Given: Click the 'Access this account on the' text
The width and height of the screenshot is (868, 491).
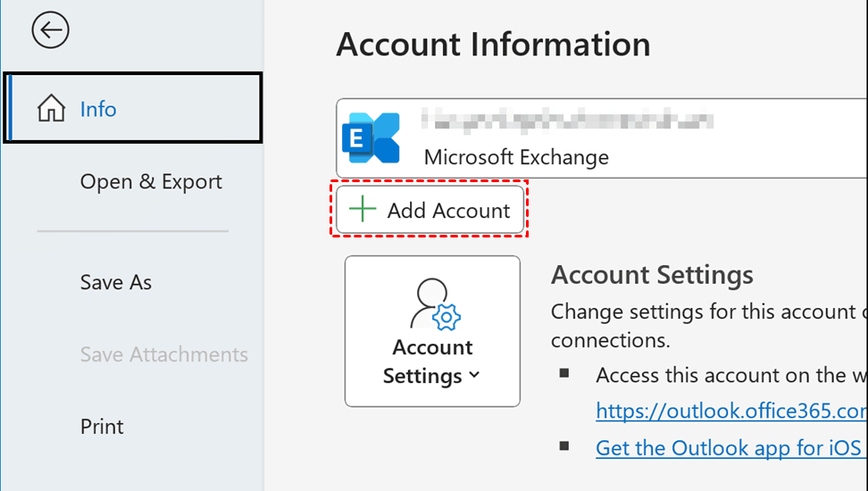Looking at the screenshot, I should (x=721, y=375).
